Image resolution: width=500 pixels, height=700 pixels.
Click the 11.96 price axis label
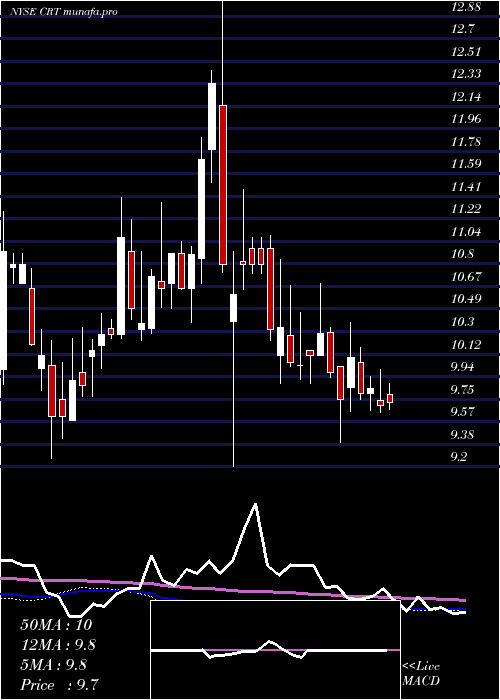(466, 119)
